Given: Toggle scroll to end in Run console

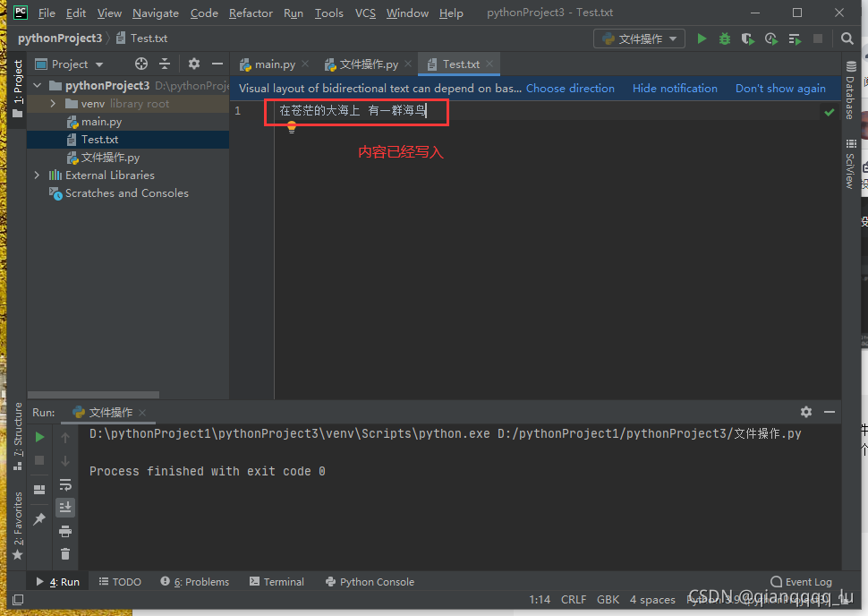Looking at the screenshot, I should [x=65, y=508].
